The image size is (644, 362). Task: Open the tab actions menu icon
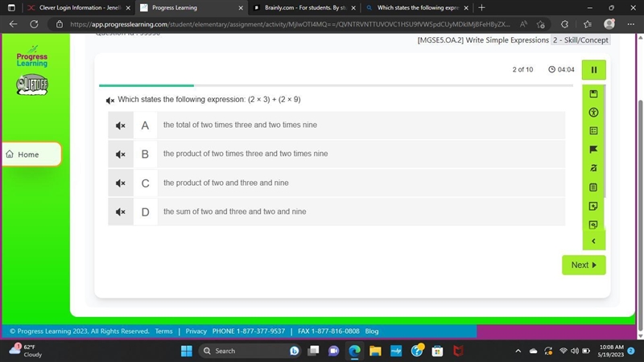[11, 8]
